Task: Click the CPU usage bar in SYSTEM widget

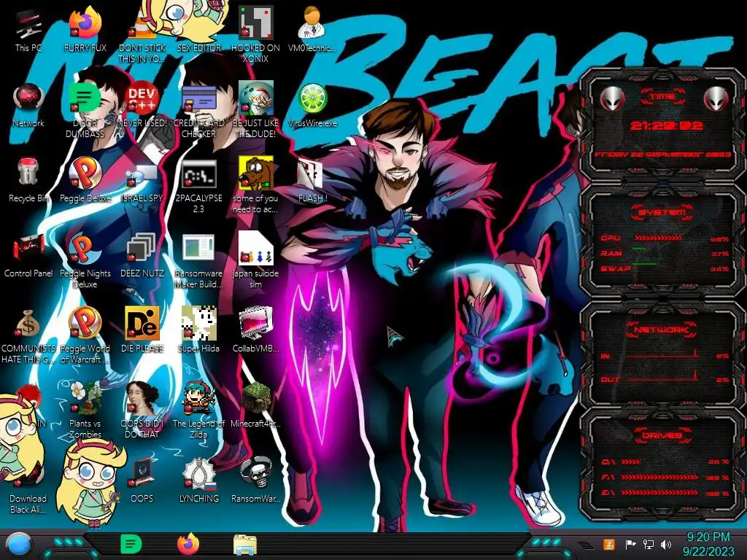Action: [659, 238]
